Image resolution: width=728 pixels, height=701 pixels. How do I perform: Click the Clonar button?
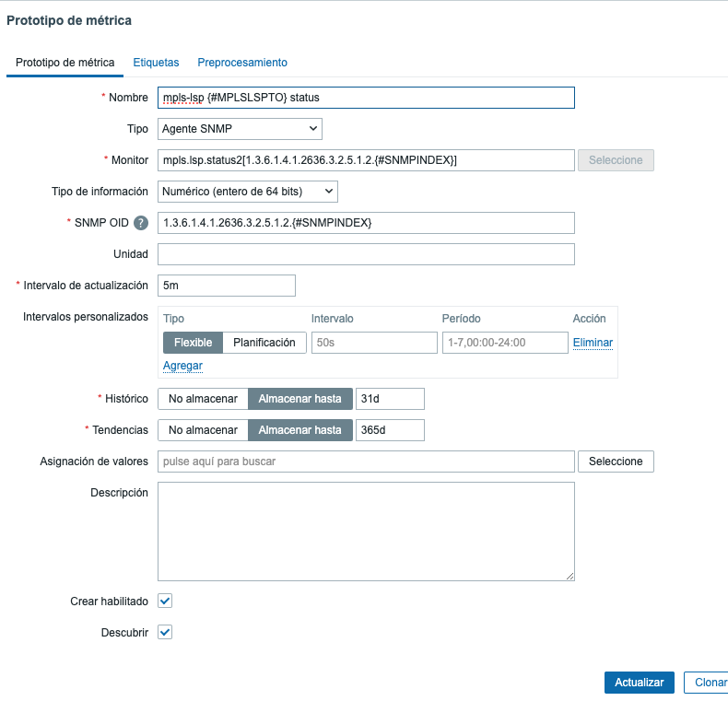tap(708, 683)
